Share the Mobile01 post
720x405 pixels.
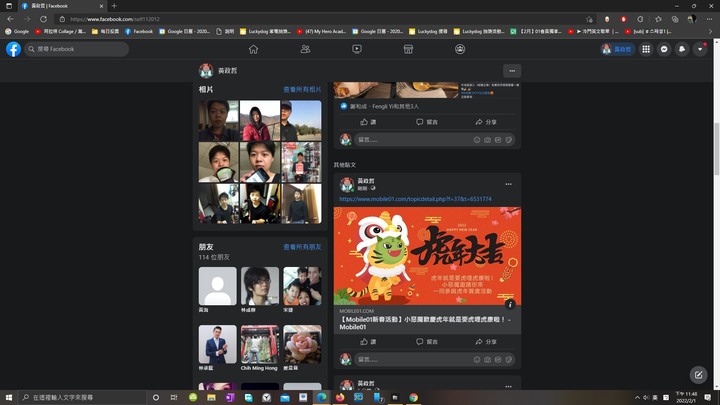(x=486, y=342)
